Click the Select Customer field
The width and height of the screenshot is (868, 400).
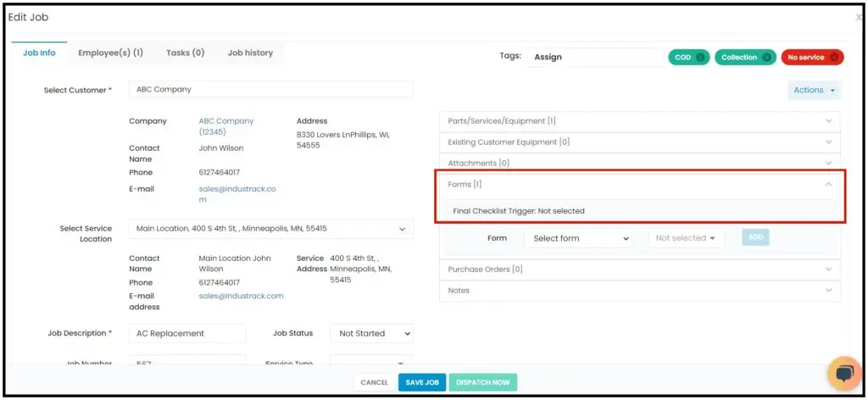271,90
